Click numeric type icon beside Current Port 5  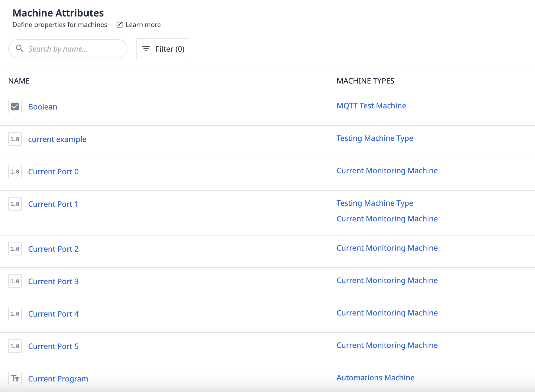(15, 346)
